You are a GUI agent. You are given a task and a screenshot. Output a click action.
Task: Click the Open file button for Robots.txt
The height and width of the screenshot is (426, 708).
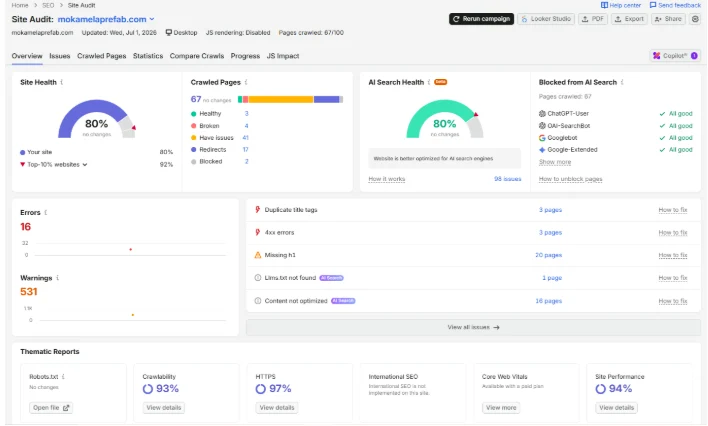[51, 408]
